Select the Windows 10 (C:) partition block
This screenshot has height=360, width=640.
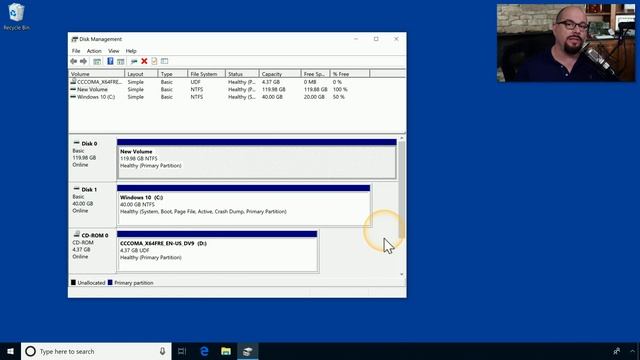point(244,205)
